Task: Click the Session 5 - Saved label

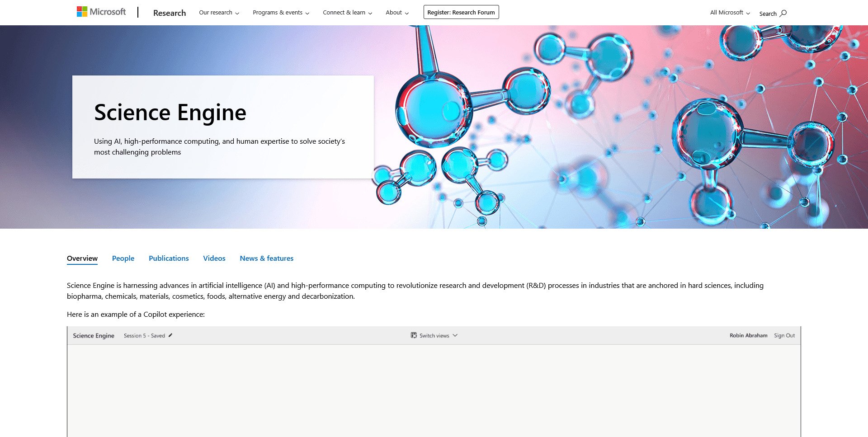Action: point(144,336)
